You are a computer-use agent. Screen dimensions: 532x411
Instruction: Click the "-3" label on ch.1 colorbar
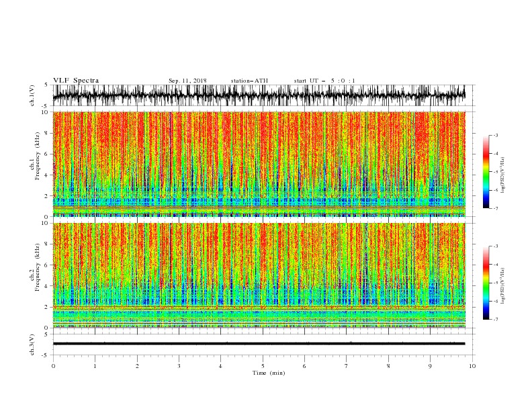click(496, 135)
